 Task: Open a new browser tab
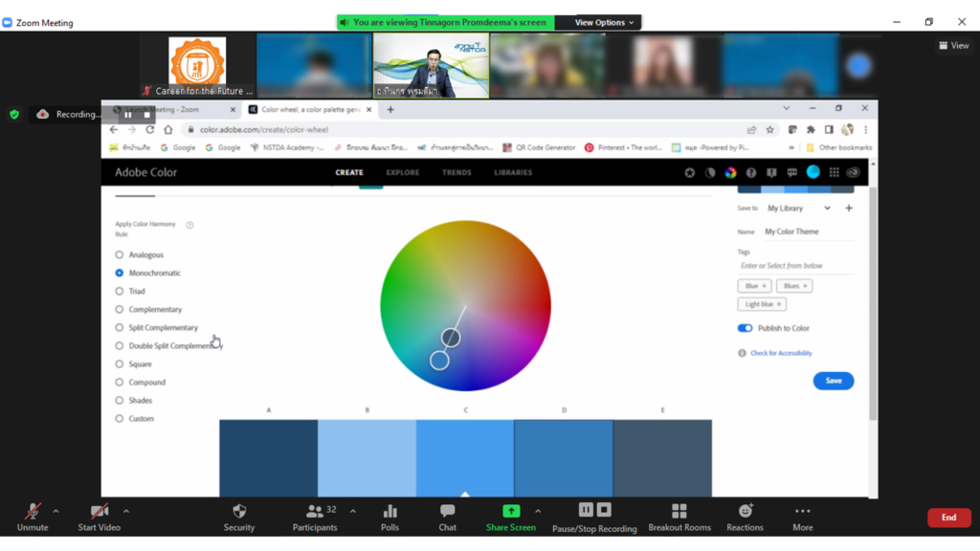pos(390,110)
